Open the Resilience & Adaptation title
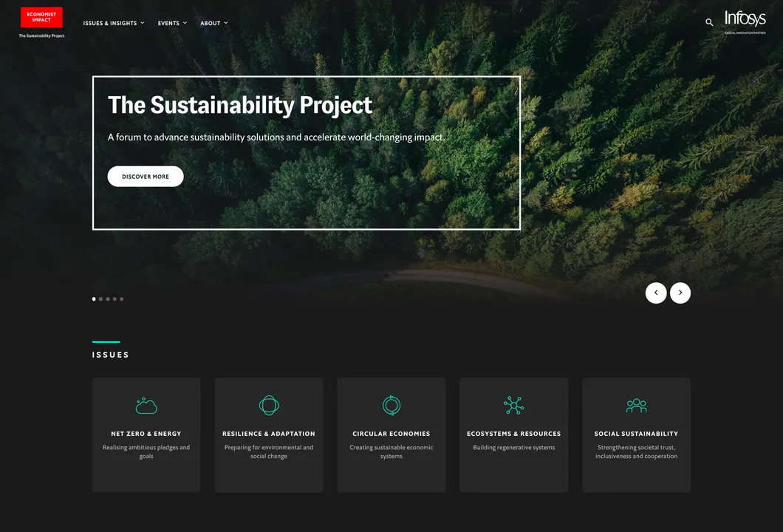This screenshot has width=783, height=532. point(269,434)
